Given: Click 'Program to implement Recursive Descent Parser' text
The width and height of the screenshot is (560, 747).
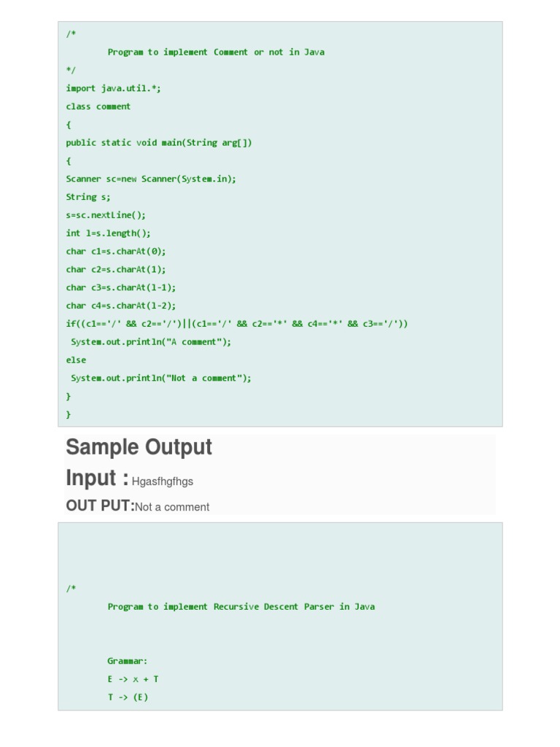Looking at the screenshot, I should pos(241,607).
